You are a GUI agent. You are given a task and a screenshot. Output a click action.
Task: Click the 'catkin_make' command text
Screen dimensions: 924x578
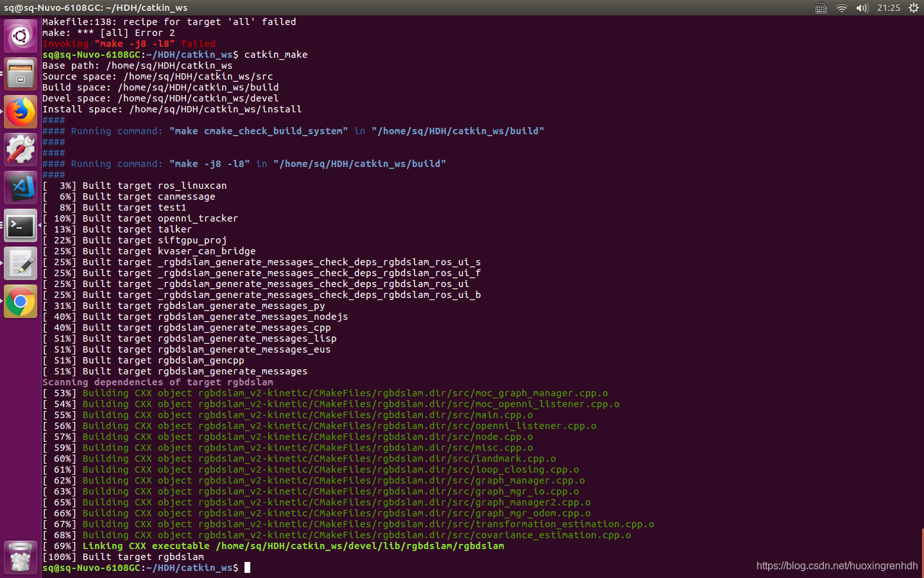click(276, 55)
